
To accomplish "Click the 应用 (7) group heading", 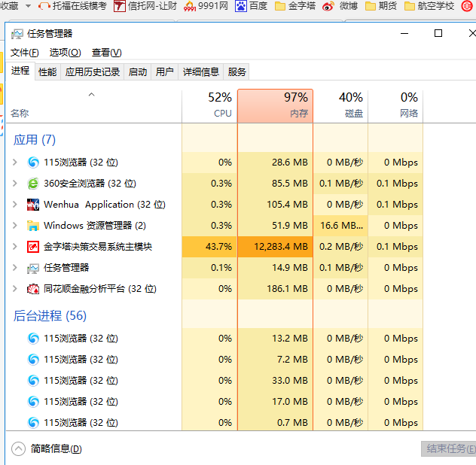I will pos(35,140).
